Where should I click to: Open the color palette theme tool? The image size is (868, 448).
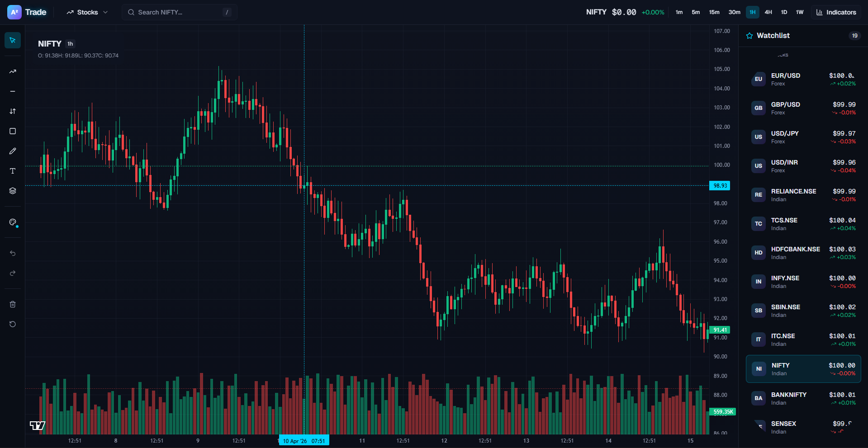pyautogui.click(x=13, y=222)
